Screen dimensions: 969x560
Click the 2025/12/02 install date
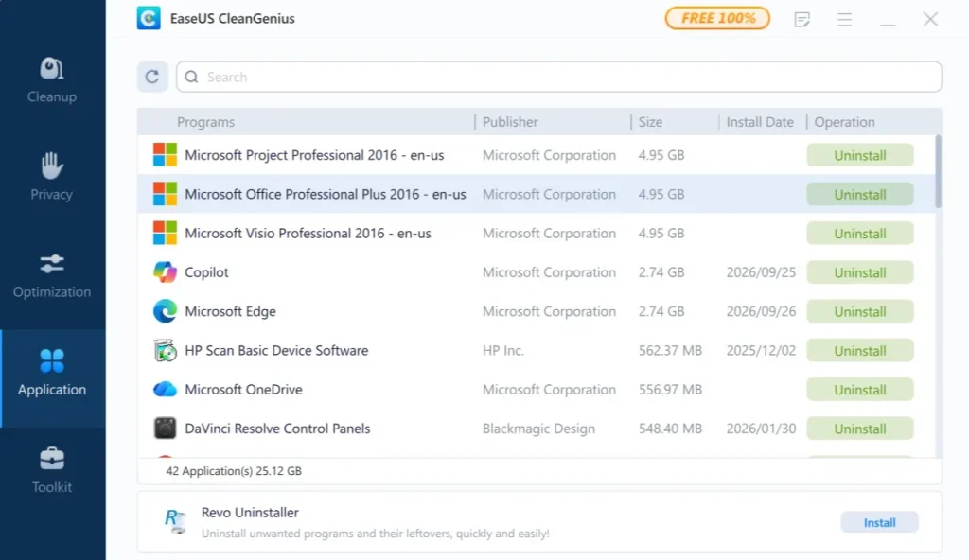click(x=761, y=350)
